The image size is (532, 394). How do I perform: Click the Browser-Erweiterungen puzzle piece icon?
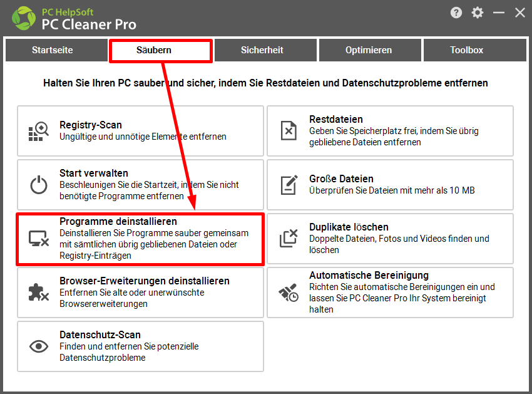coord(39,293)
